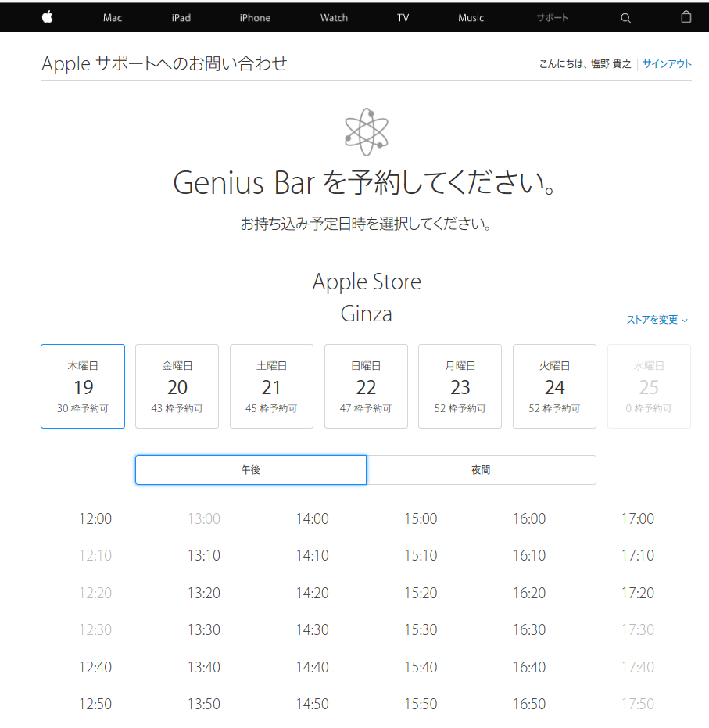Image resolution: width=709 pixels, height=728 pixels.
Task: Pick the 13:40 time slot
Action: 204,667
